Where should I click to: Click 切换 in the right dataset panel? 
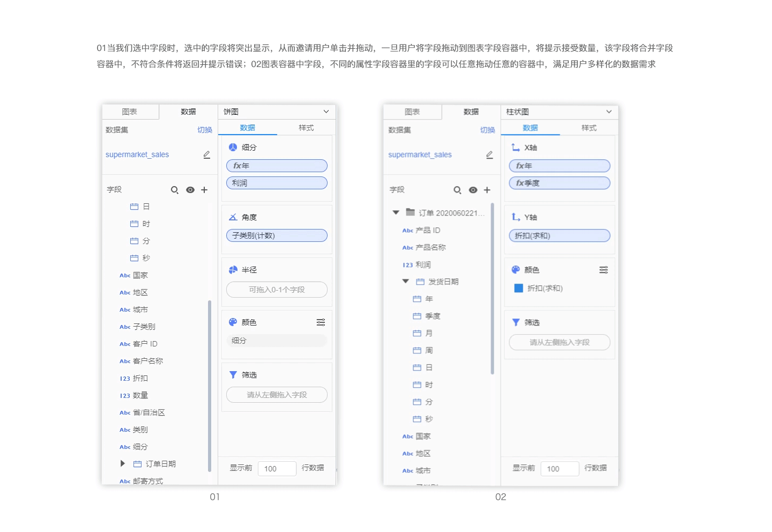pos(487,129)
